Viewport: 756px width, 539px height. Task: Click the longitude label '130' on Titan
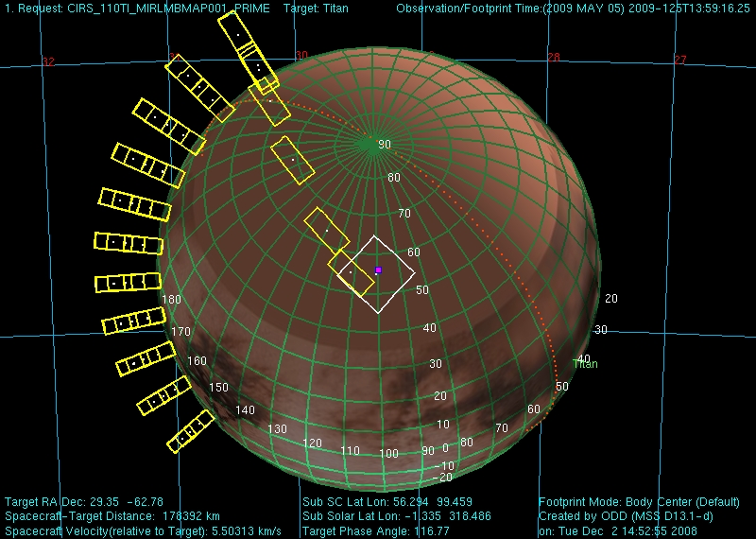277,428
